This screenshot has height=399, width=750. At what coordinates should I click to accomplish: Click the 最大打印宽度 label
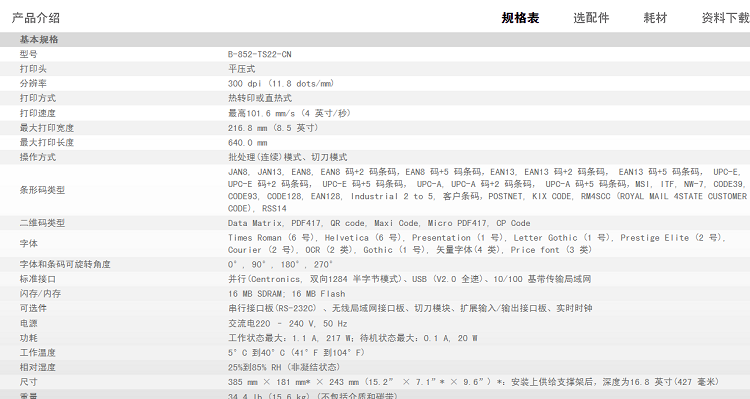tap(47, 128)
